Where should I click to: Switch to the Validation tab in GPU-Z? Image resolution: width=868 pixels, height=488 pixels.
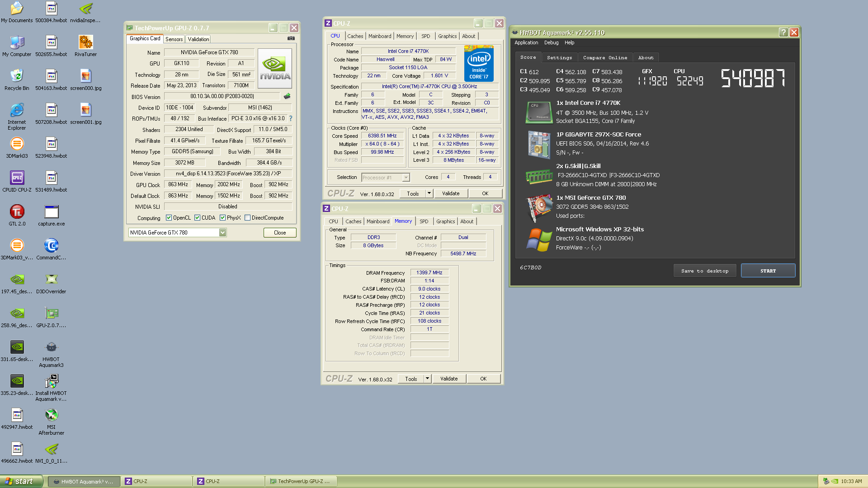coord(198,39)
